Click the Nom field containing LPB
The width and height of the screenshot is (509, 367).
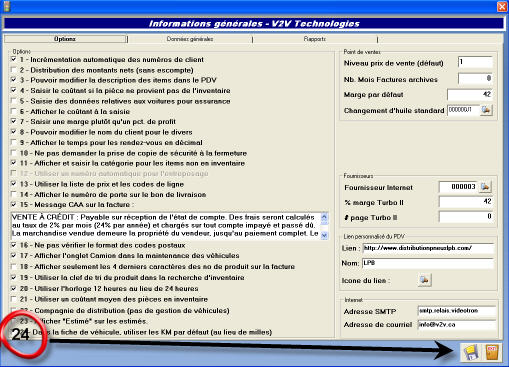428,263
